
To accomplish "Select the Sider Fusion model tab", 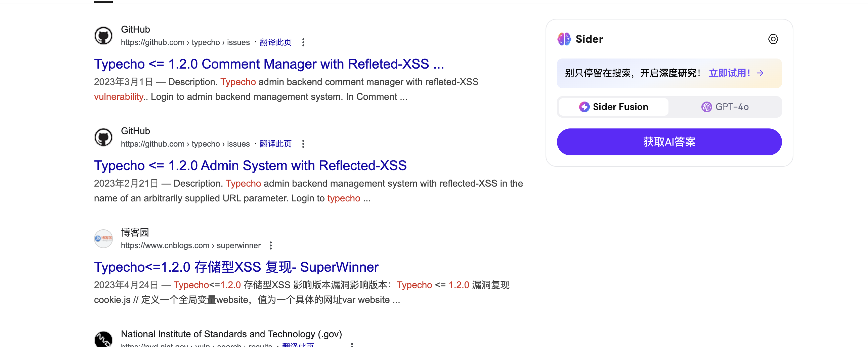I will pyautogui.click(x=614, y=107).
